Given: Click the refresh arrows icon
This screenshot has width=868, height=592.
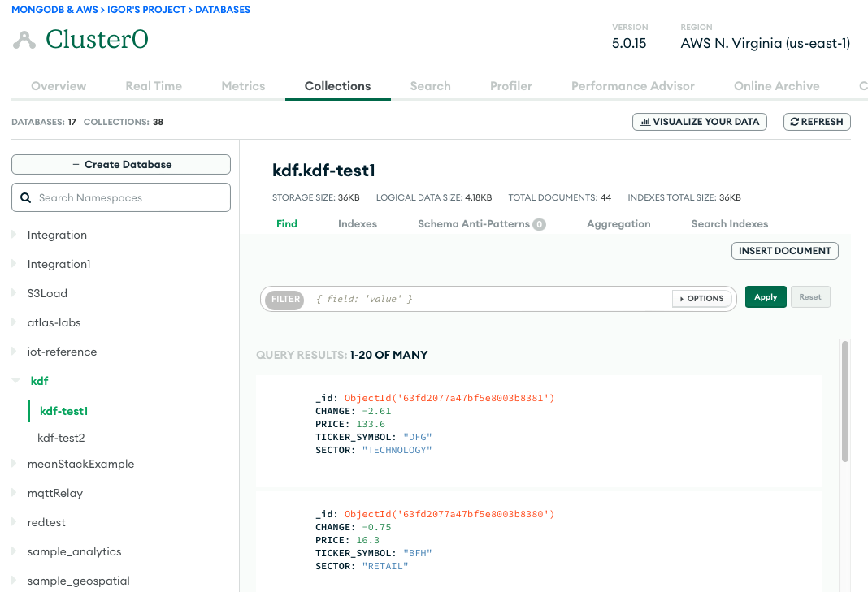Looking at the screenshot, I should 794,122.
